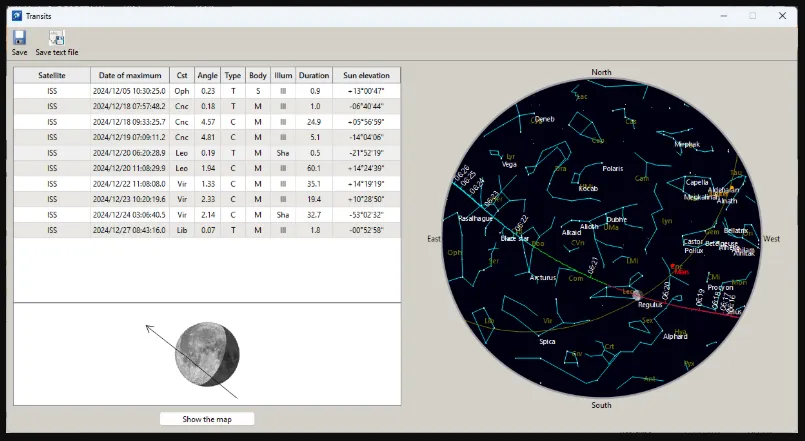805x441 pixels.
Task: Click the Save text file icon
Action: coord(56,37)
